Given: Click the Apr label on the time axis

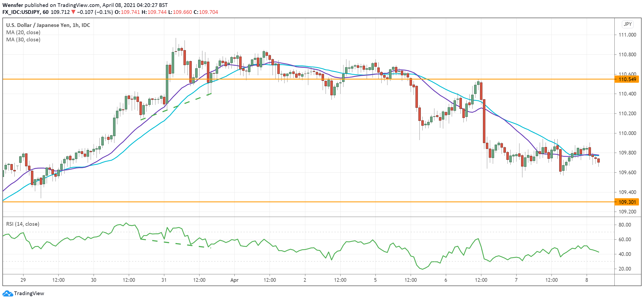Looking at the screenshot, I should tap(235, 280).
